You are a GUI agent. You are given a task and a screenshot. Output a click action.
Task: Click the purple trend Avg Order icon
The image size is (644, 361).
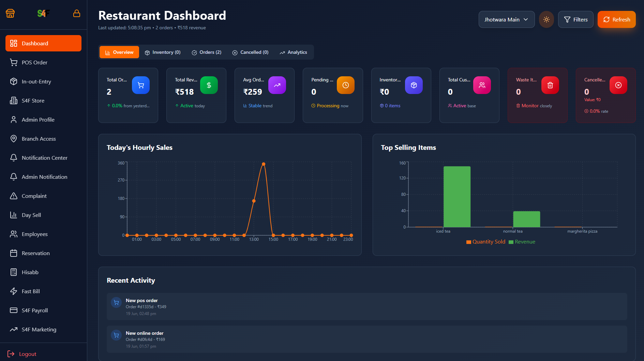coord(277,85)
